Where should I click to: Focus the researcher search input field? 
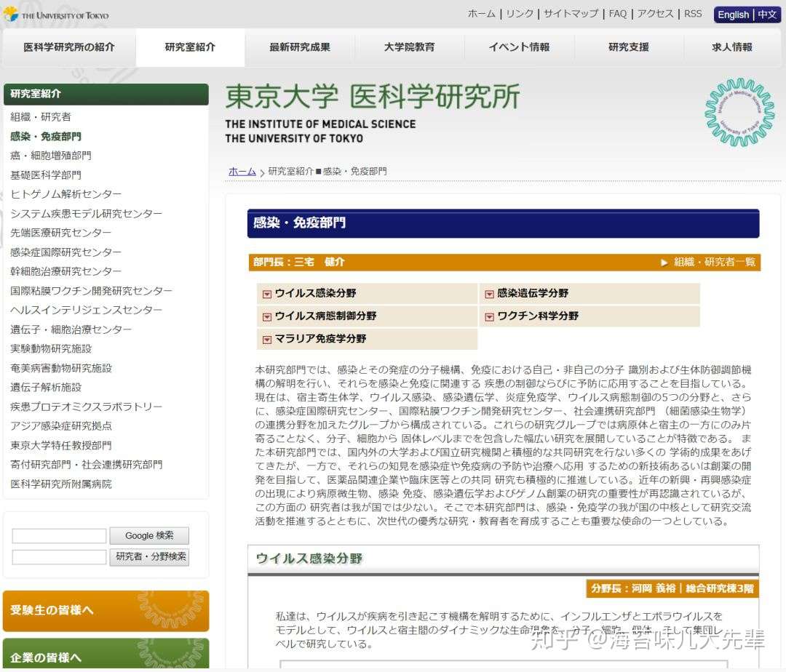click(x=59, y=557)
